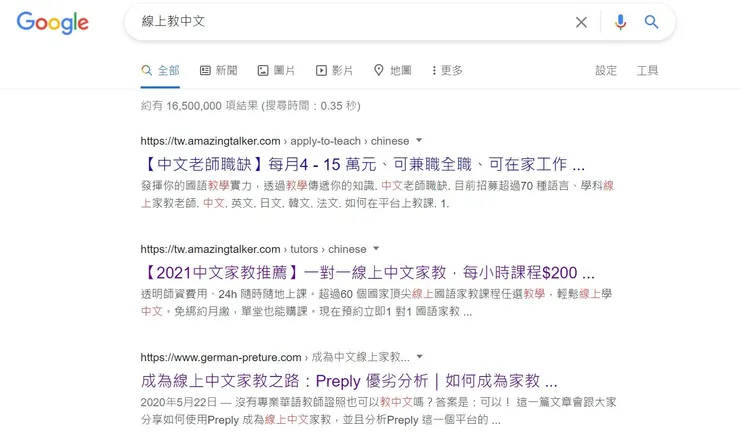Click the snippet starting 透明師資費用、24h
Screen dimensions: 740x448
376,303
